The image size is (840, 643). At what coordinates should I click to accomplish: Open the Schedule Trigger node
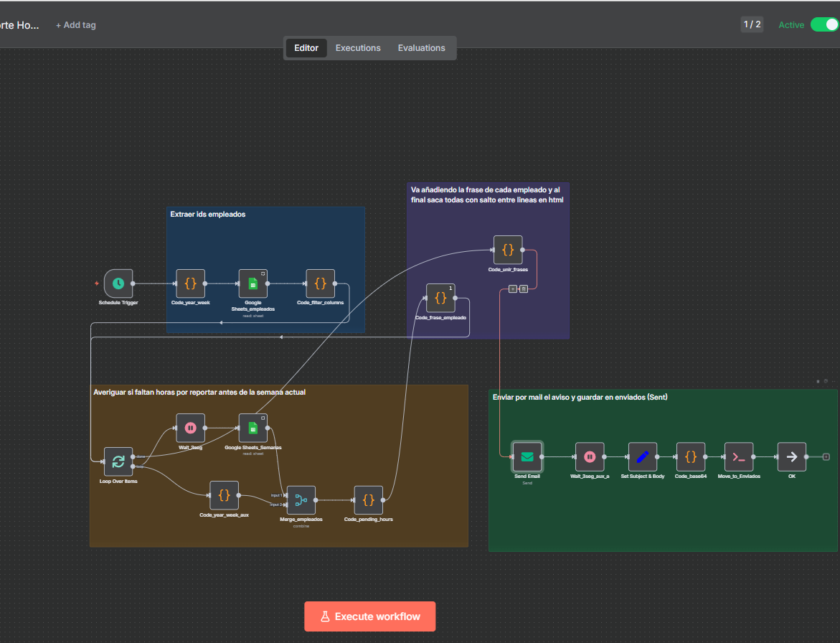(x=118, y=283)
